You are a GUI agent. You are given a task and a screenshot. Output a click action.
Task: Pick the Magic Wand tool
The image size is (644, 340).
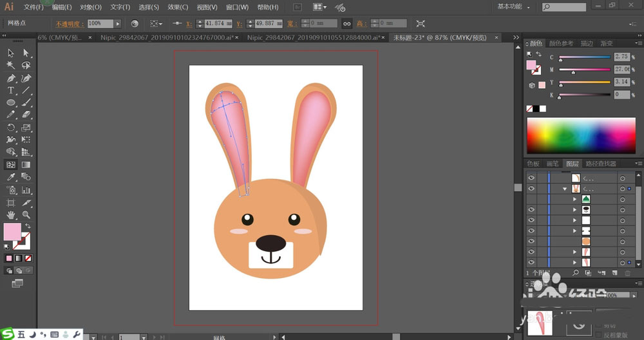11,65
